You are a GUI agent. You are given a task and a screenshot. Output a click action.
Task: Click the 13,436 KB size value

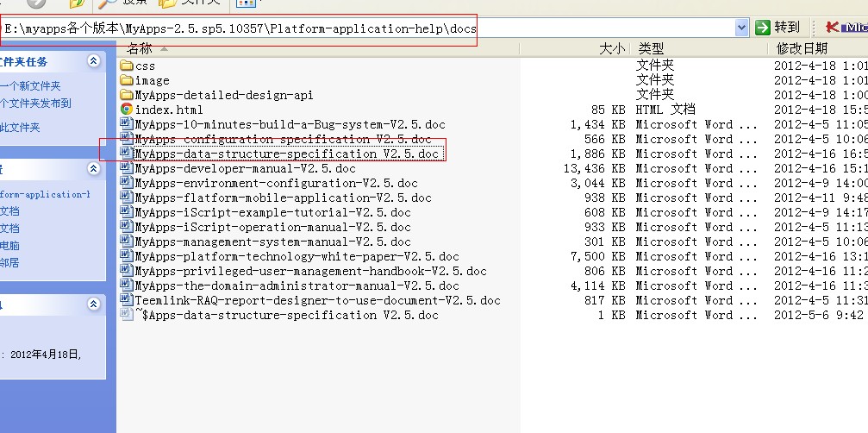point(594,168)
